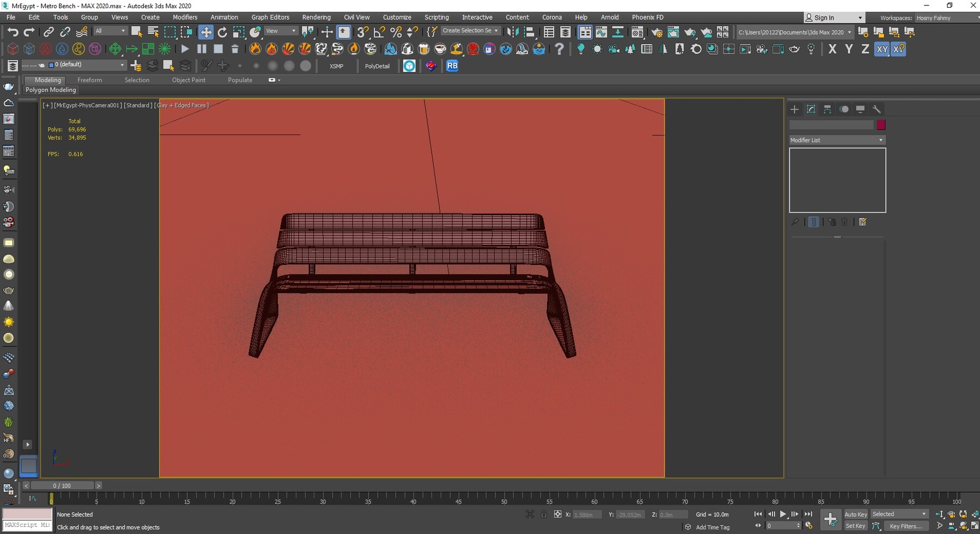Select the Select and Move tool

pyautogui.click(x=206, y=31)
